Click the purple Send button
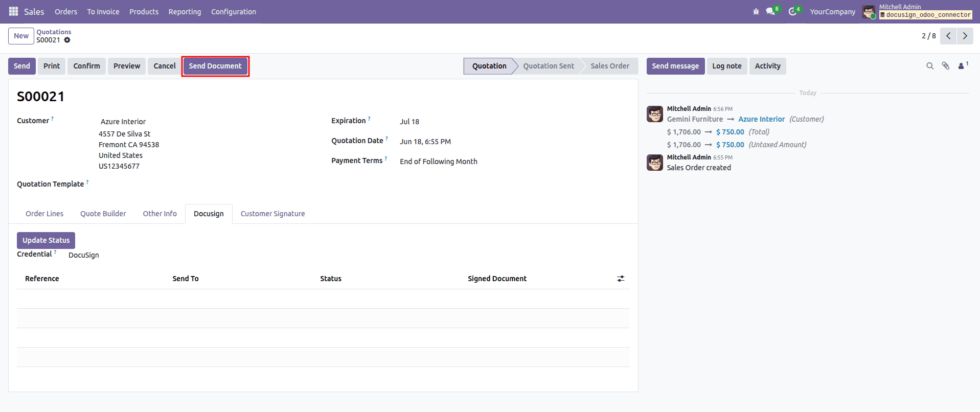 pos(22,66)
